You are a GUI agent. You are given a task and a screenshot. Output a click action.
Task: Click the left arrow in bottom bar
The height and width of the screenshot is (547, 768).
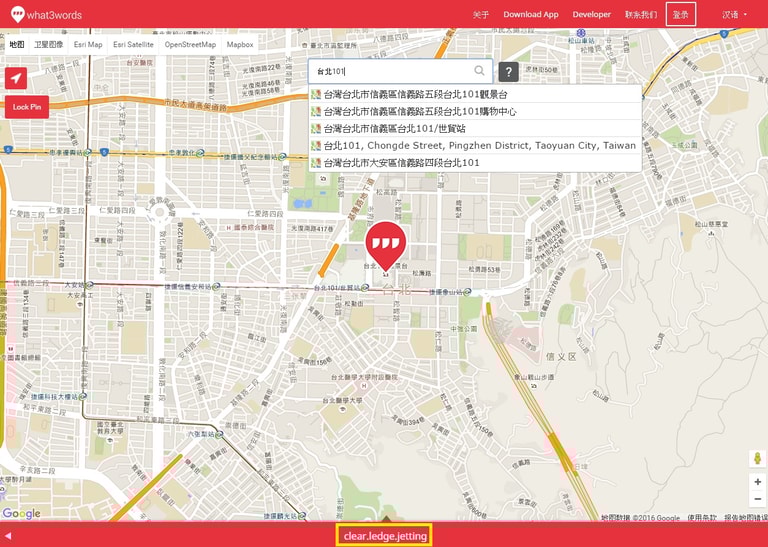(8, 536)
